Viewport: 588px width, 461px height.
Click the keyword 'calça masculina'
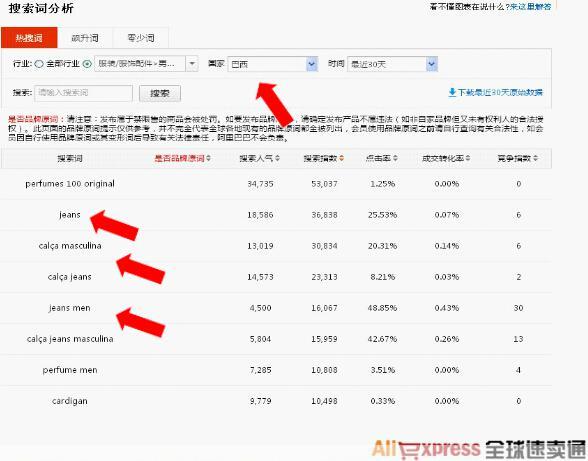tap(70, 246)
